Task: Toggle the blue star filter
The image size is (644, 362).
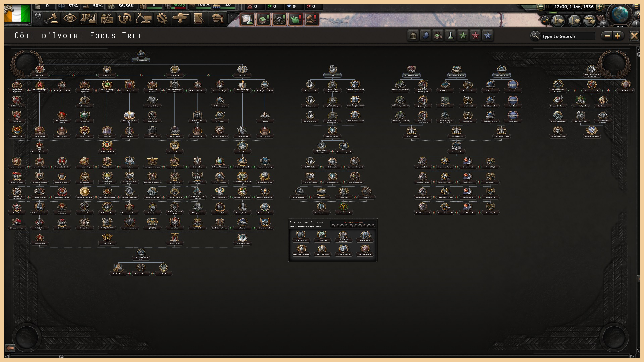Action: 488,36
